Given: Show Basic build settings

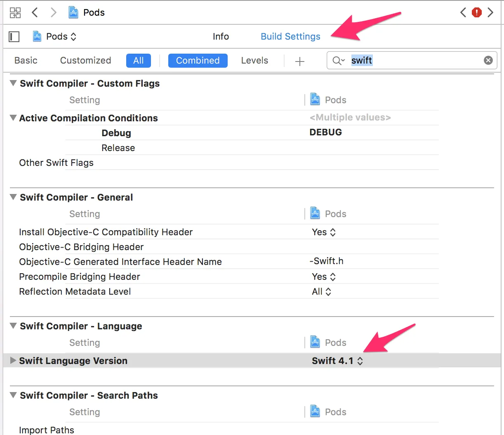Looking at the screenshot, I should pos(26,60).
